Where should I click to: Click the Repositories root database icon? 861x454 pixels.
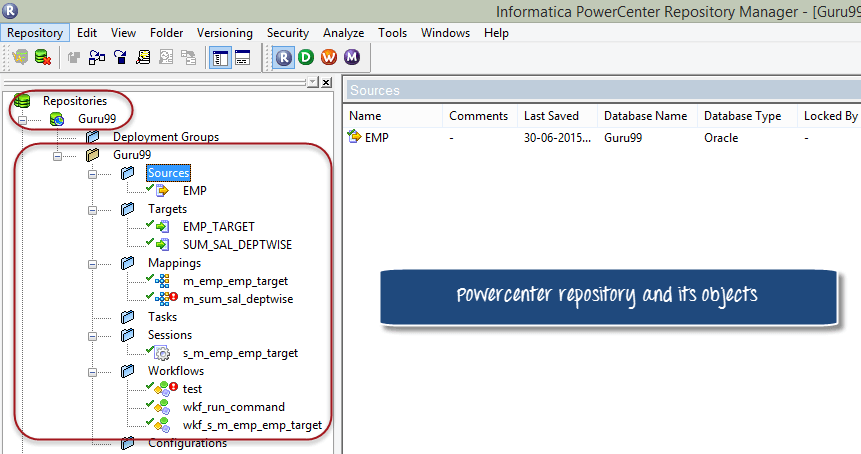click(x=23, y=101)
